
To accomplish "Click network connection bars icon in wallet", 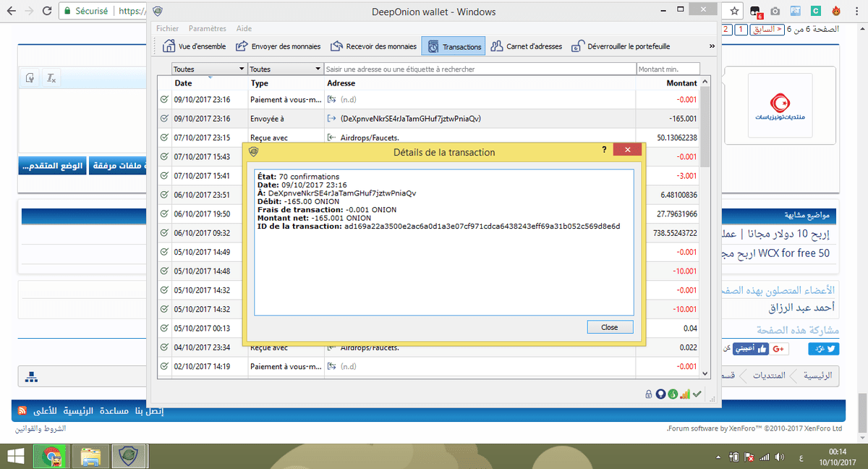I will coord(684,394).
